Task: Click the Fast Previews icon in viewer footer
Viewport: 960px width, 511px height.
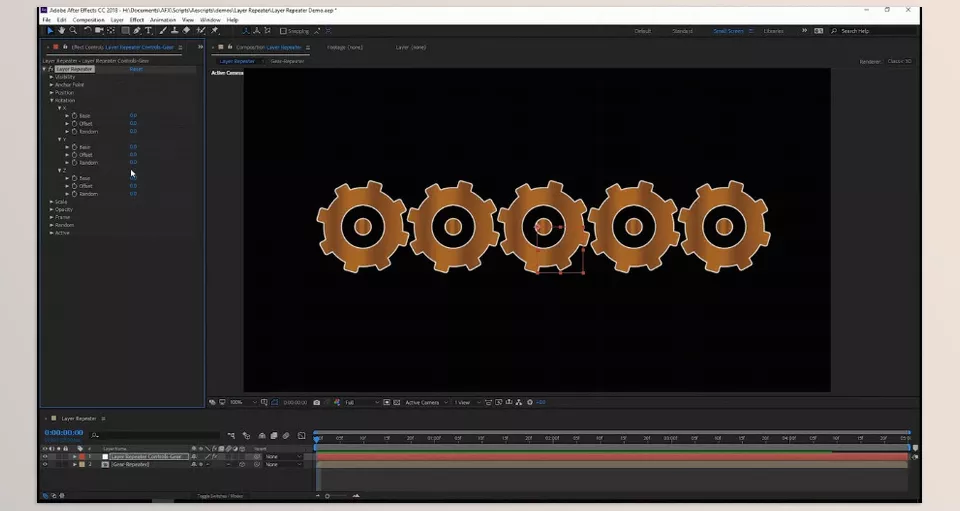Action: pos(499,403)
